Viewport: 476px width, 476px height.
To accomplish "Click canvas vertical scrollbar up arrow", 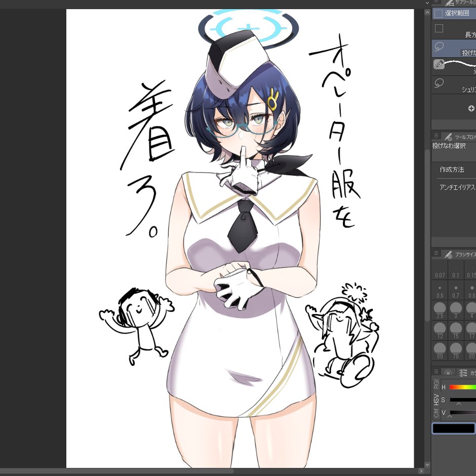I will [x=427, y=13].
